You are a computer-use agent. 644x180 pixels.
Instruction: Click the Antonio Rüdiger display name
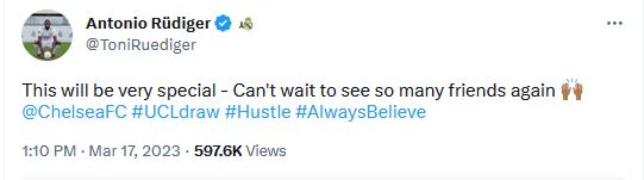point(148,24)
